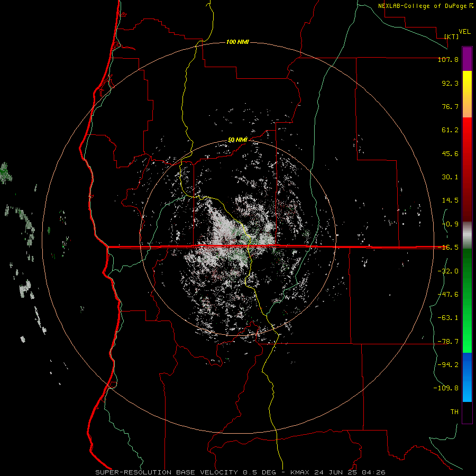Click the -109.8 velocity scale value

click(446, 388)
